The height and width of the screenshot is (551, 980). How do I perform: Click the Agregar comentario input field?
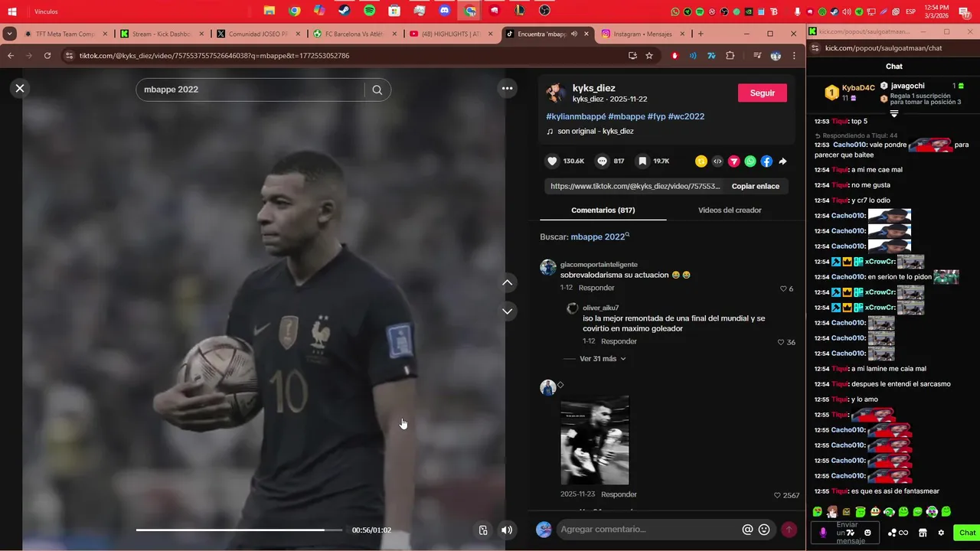point(648,530)
